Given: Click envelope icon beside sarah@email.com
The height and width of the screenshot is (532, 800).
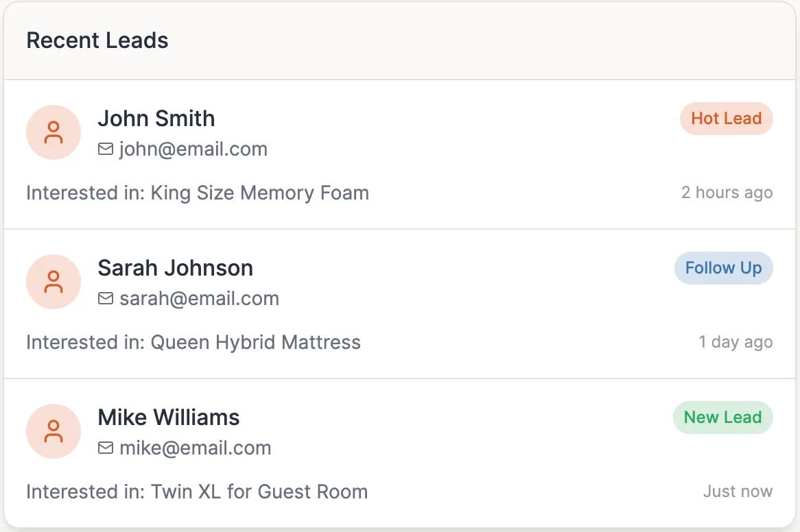Looking at the screenshot, I should click(x=106, y=299).
